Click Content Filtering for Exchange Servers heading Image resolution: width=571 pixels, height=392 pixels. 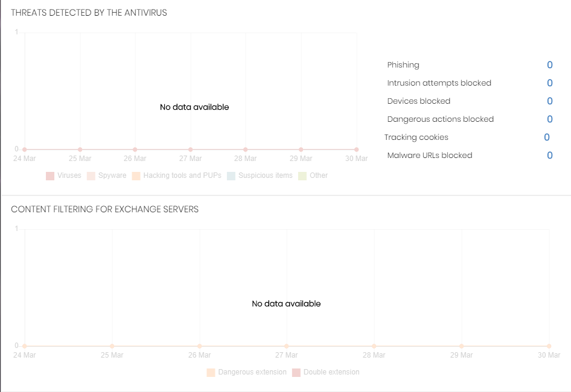pyautogui.click(x=105, y=209)
